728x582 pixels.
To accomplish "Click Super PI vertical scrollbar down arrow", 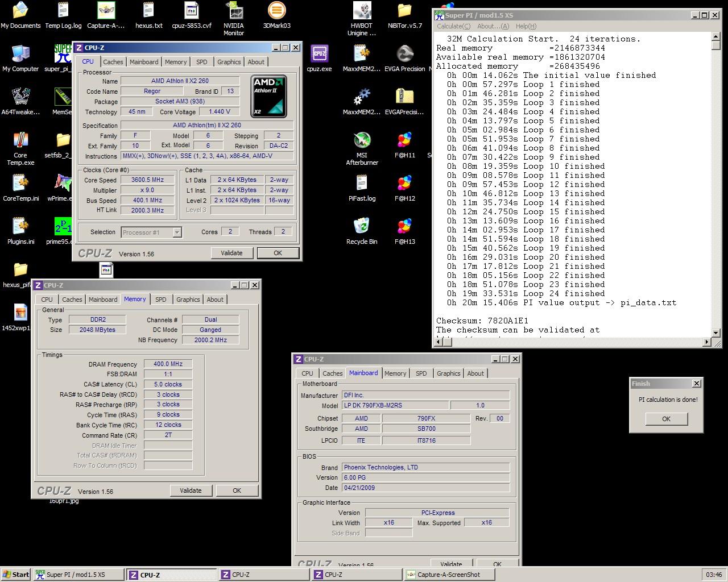I will [715, 332].
